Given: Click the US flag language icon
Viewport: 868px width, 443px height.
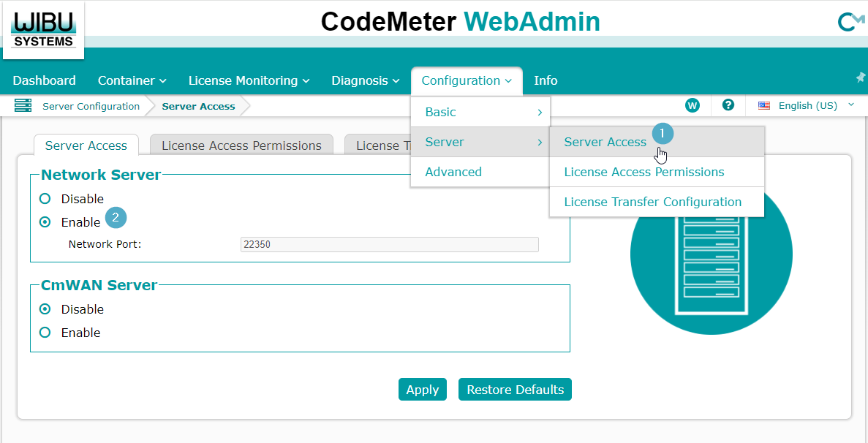Looking at the screenshot, I should click(764, 106).
